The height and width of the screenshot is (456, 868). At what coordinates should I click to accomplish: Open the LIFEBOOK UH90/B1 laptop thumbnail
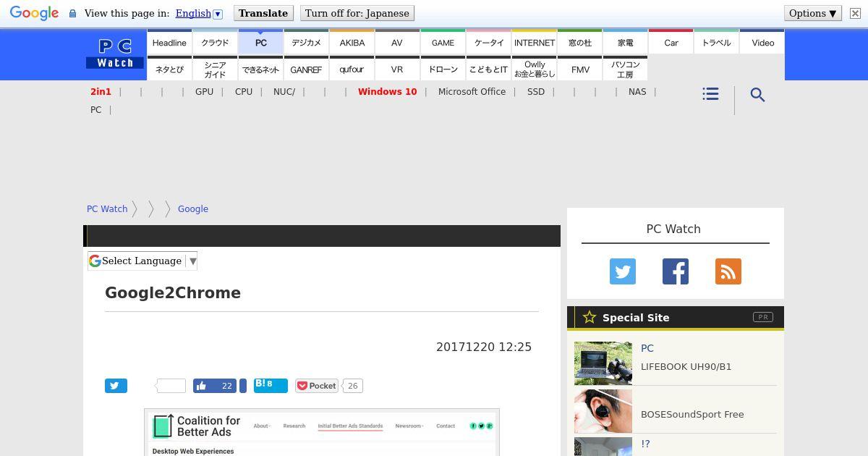[603, 363]
